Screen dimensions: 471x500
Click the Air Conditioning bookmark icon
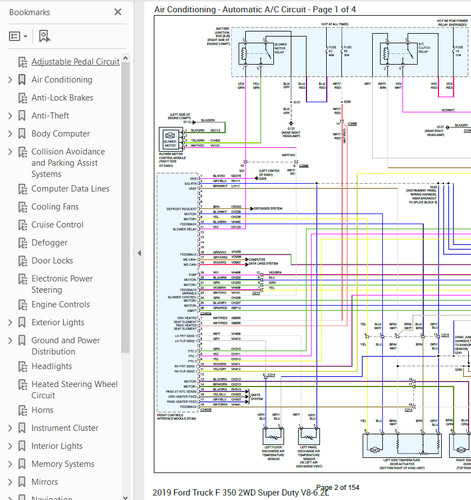[x=22, y=80]
